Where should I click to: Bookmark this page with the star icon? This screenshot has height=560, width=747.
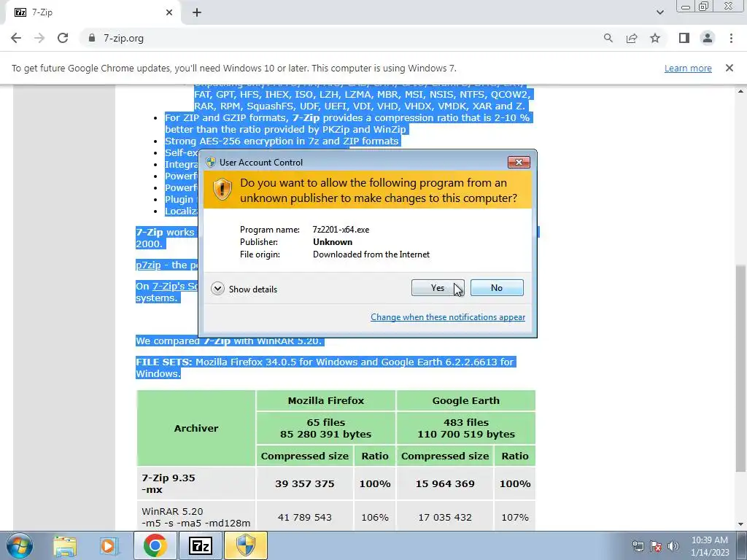point(655,38)
